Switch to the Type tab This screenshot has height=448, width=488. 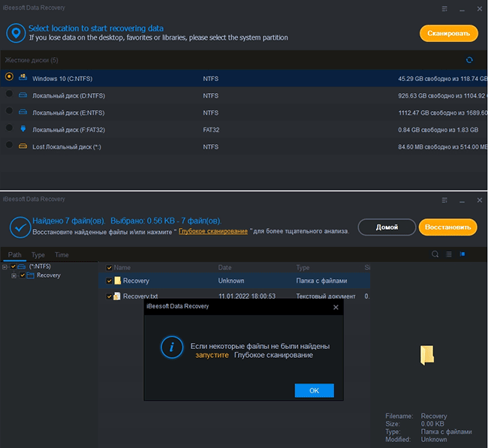(x=38, y=255)
